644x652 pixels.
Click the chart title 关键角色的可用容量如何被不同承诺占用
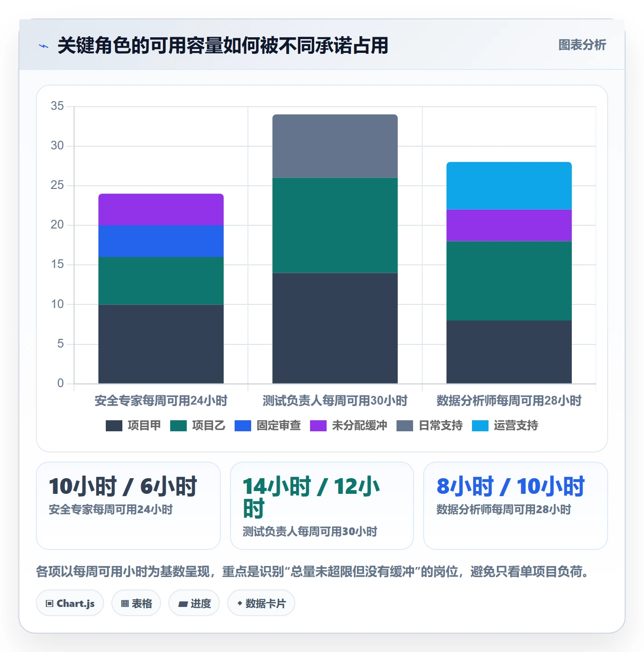click(223, 46)
